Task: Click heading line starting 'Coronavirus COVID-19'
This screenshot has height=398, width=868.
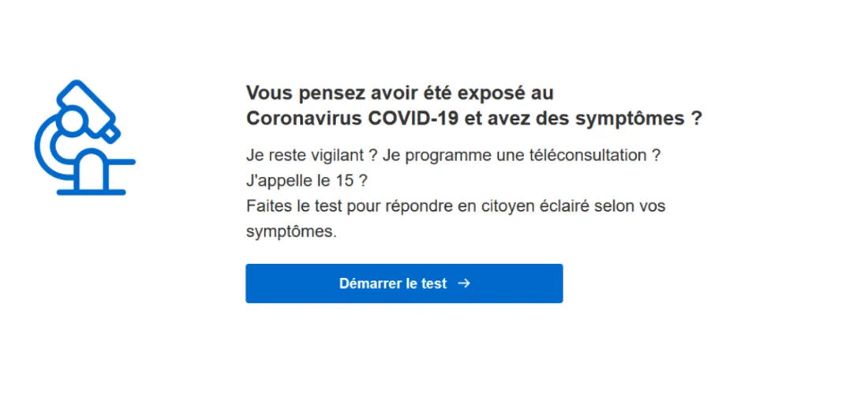Action: point(474,118)
